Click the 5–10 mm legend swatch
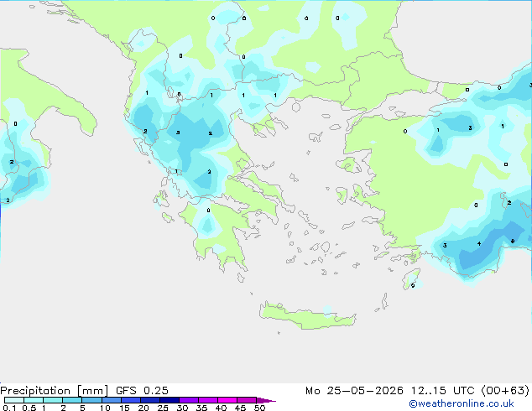The height and width of the screenshot is (411, 532). (91, 400)
